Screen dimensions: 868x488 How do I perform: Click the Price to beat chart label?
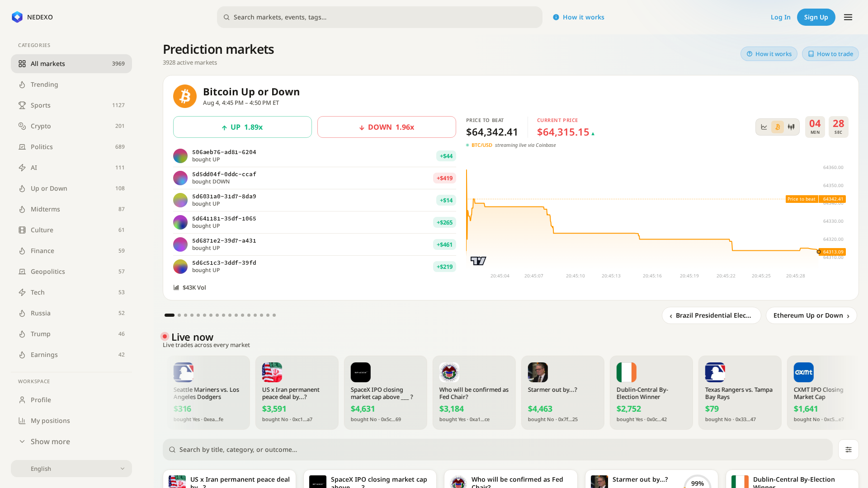click(802, 199)
